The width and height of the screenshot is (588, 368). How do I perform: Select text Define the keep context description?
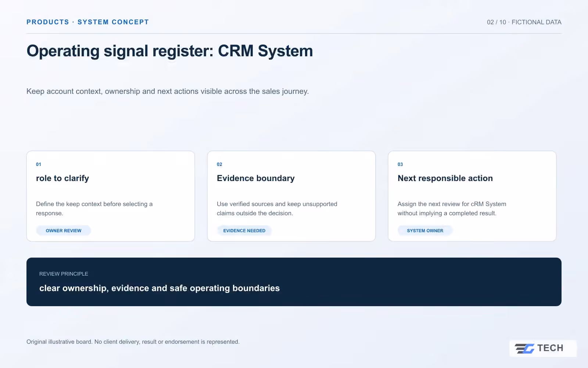click(94, 209)
